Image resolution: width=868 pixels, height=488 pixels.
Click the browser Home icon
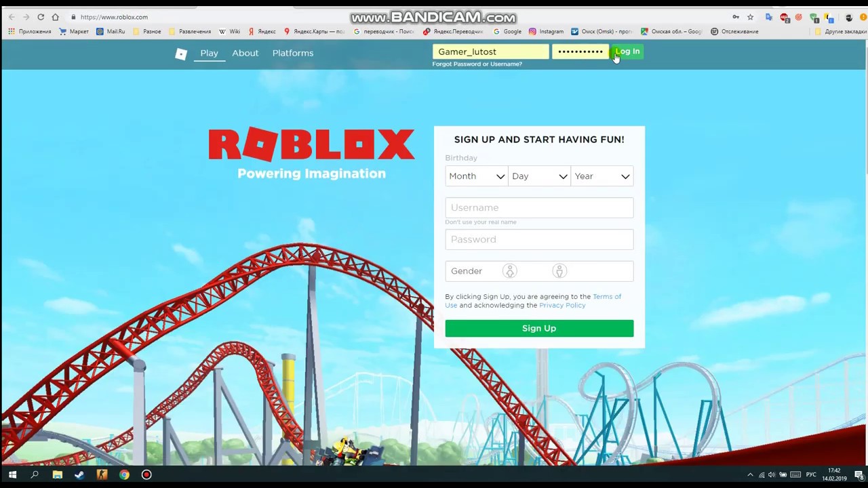click(56, 17)
